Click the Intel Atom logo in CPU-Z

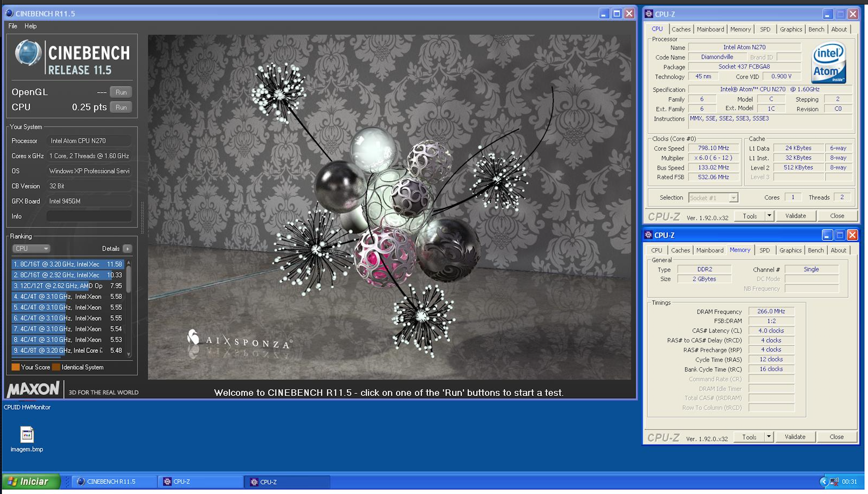pos(828,62)
